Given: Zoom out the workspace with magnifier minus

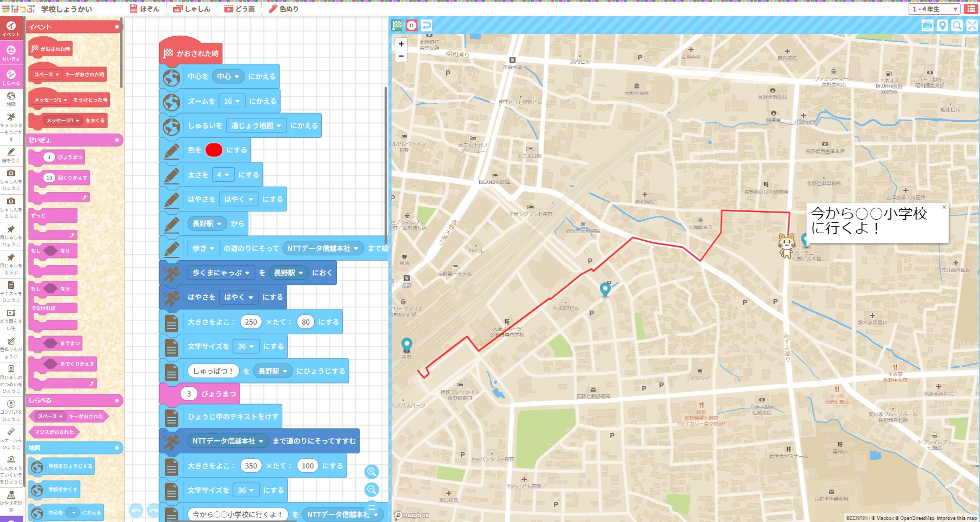Looking at the screenshot, I should click(x=372, y=490).
